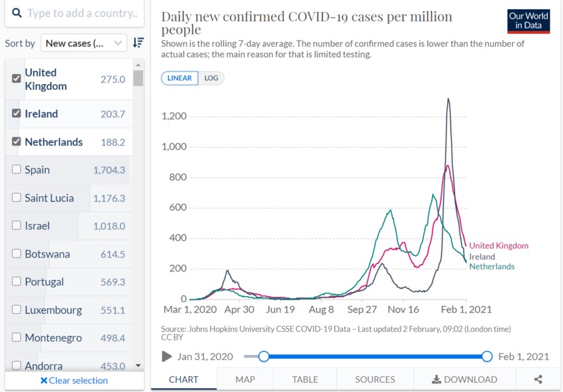Screen dimensions: 563x392
Task: Click the timeline end handle at Feb 1, 2021
Action: [487, 356]
